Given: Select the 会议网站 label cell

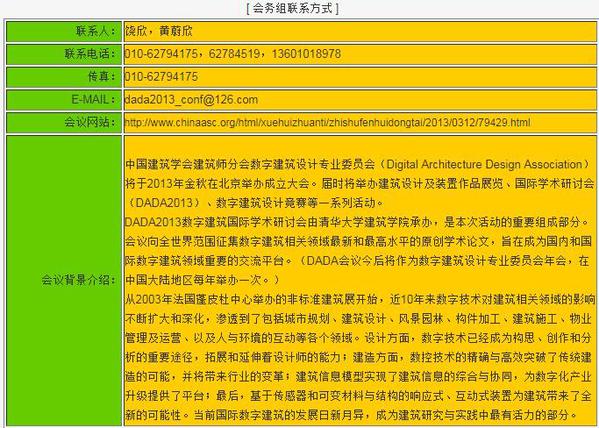Looking at the screenshot, I should (x=64, y=122).
